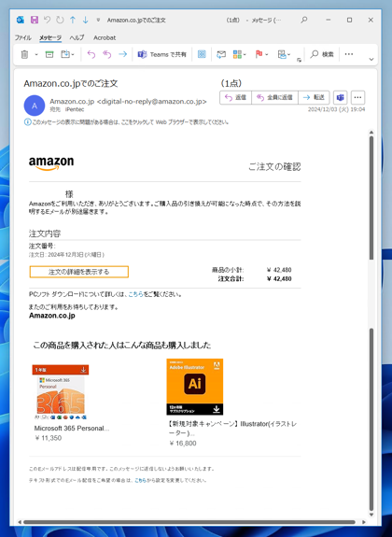Click the ¥ 11,350 Microsoft 365 price

coord(49,438)
